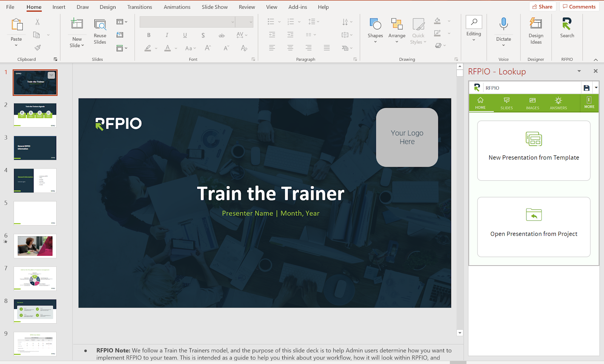
Task: Close the RFPIO Lookup pane
Action: pos(595,71)
